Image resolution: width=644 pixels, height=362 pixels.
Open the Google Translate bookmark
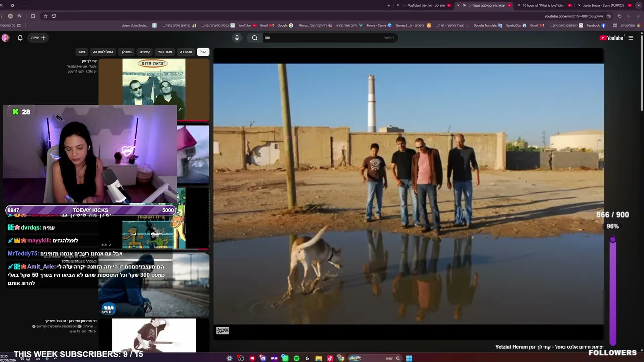click(488, 25)
